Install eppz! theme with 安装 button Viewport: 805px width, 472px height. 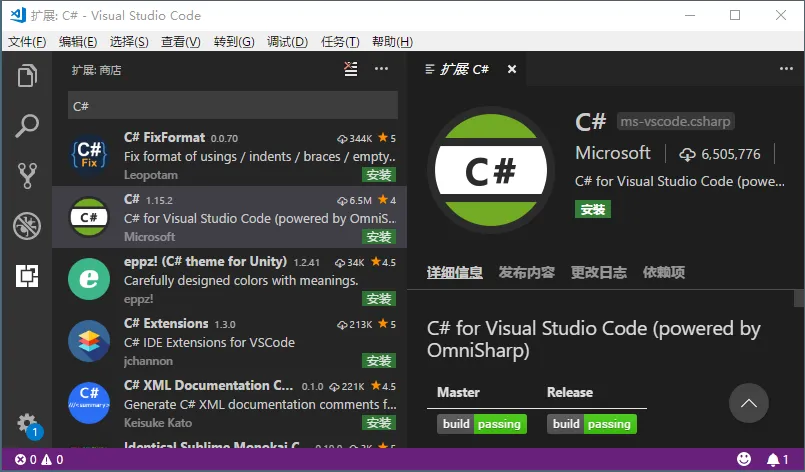pos(379,299)
